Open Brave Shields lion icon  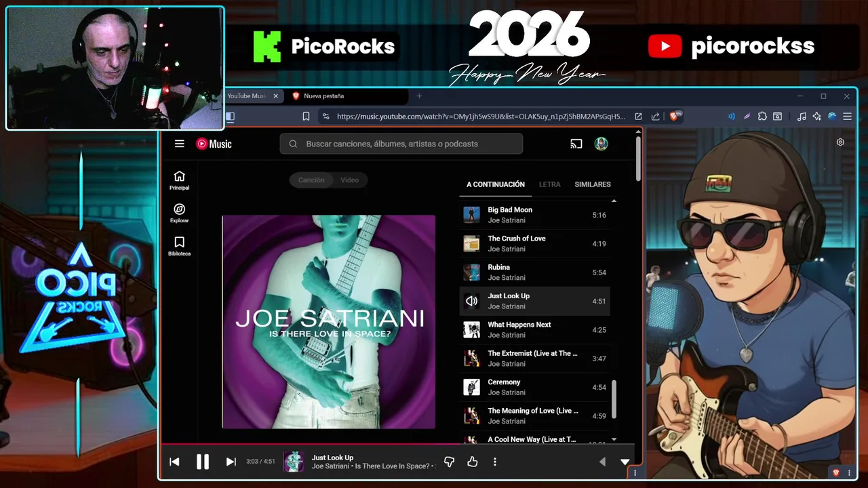click(x=675, y=116)
